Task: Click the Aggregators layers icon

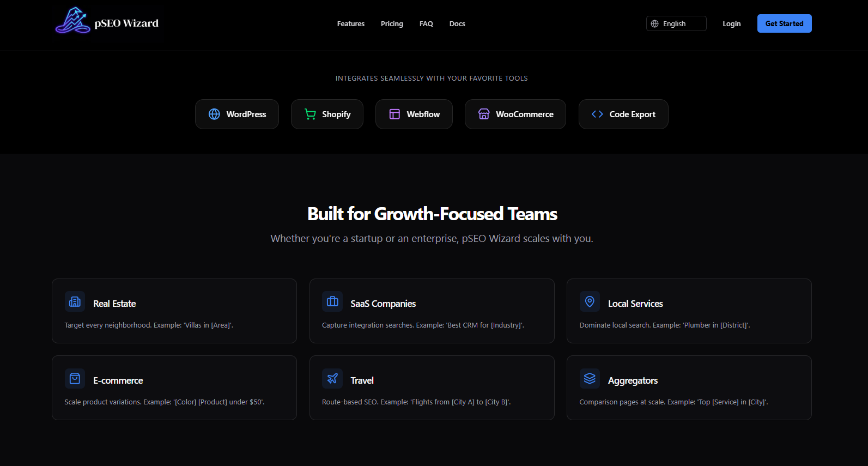Action: 590,379
